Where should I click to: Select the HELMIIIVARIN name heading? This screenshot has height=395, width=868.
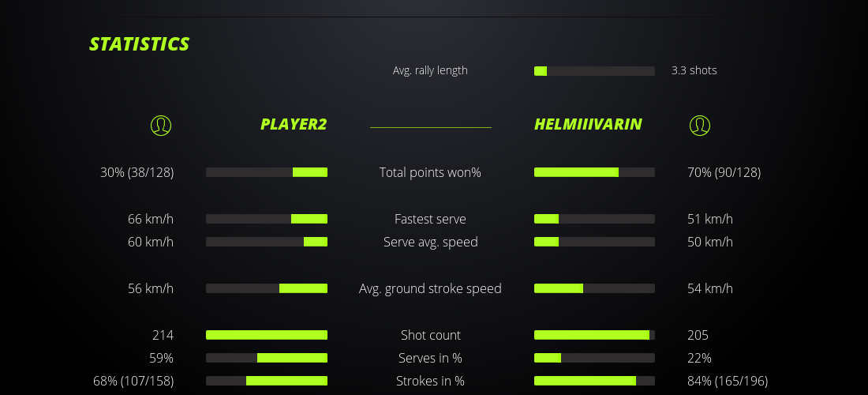(x=588, y=124)
